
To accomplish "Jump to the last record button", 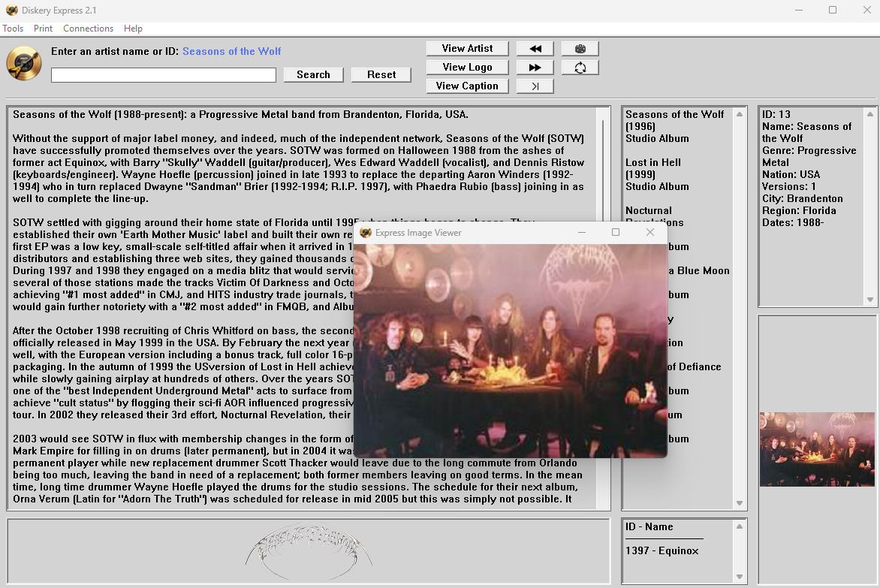I will (x=535, y=86).
